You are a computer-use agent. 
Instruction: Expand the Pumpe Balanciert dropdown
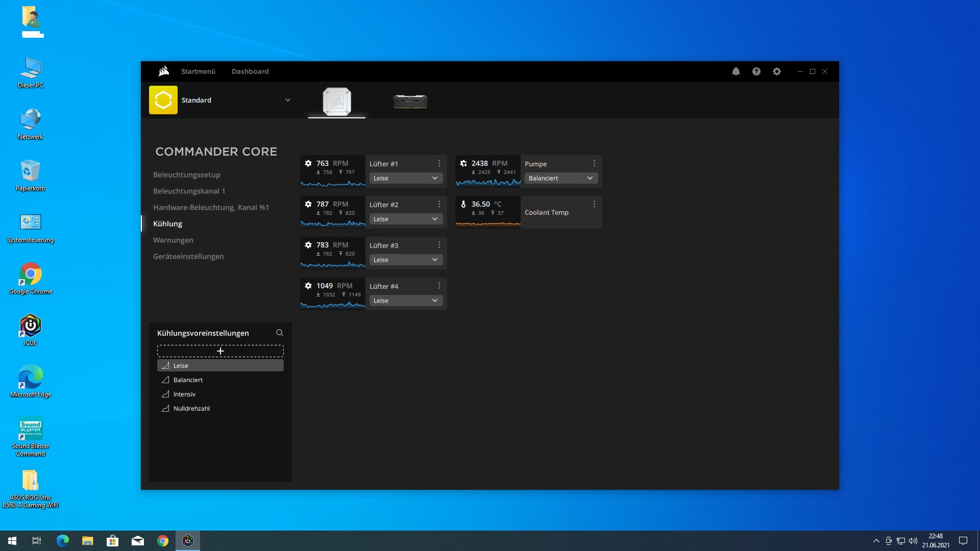(x=560, y=178)
